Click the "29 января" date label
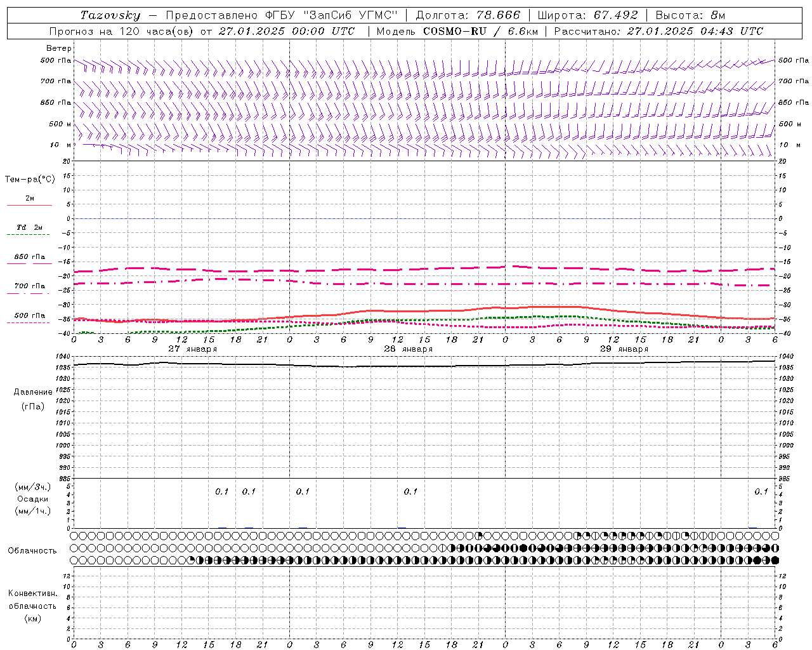 [x=624, y=349]
